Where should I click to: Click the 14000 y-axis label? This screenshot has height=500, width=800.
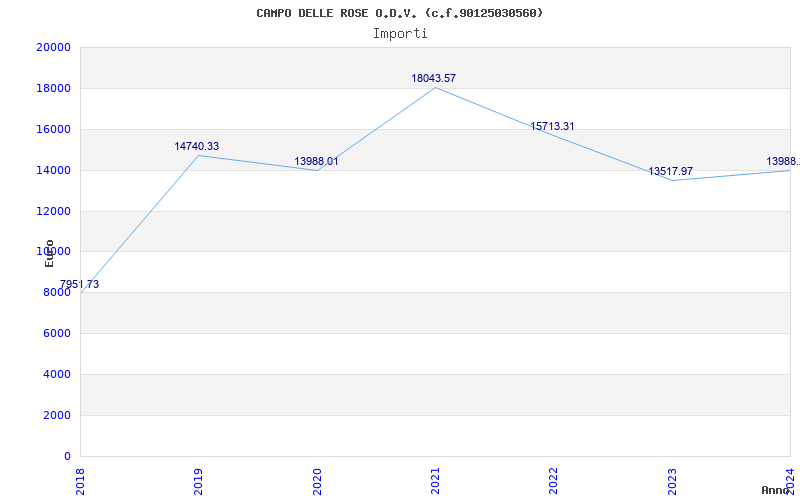[x=53, y=170]
